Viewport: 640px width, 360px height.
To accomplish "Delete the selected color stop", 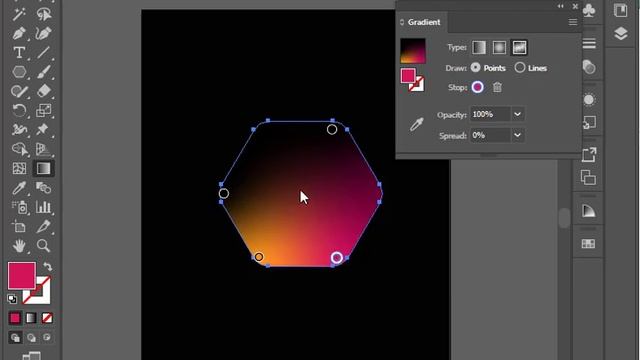I will (497, 87).
